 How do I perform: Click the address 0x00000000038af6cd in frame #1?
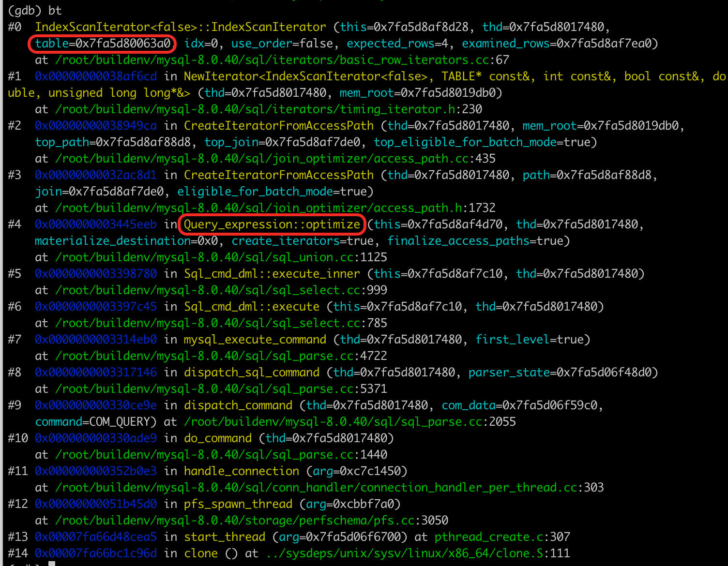(x=96, y=76)
